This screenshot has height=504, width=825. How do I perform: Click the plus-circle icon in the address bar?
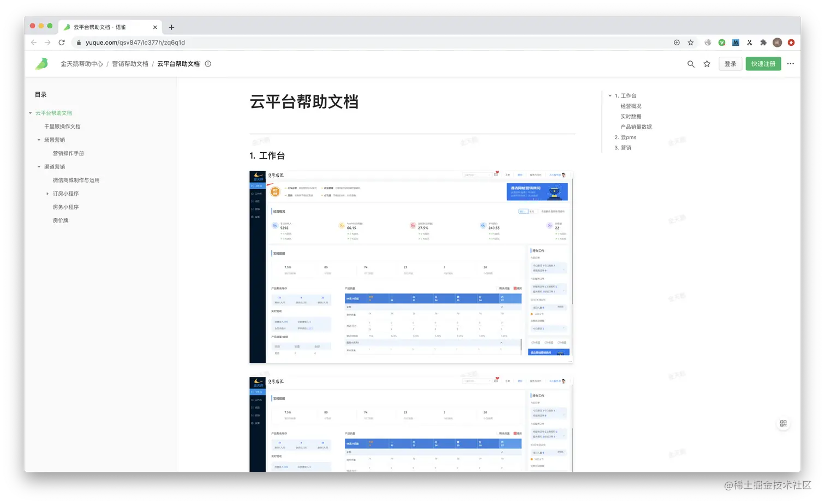tap(677, 43)
